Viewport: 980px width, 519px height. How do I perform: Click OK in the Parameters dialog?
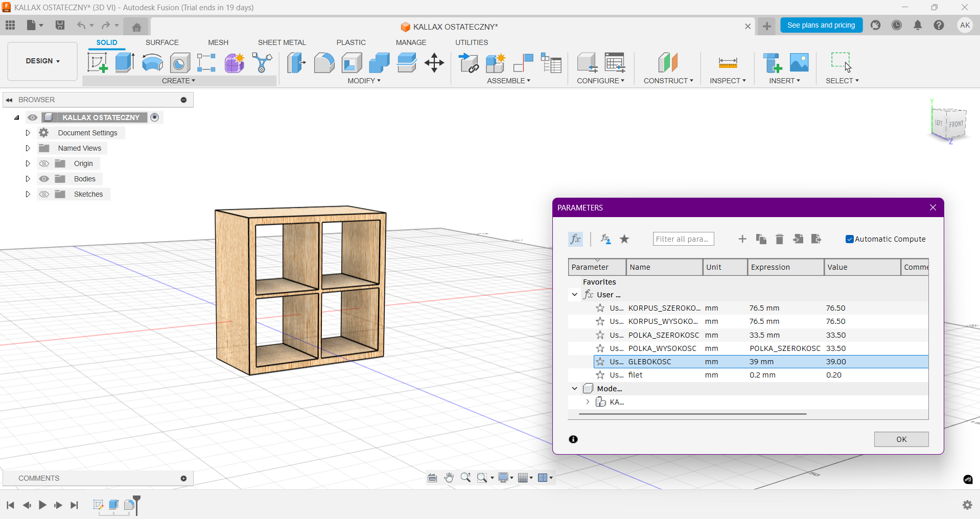[901, 439]
